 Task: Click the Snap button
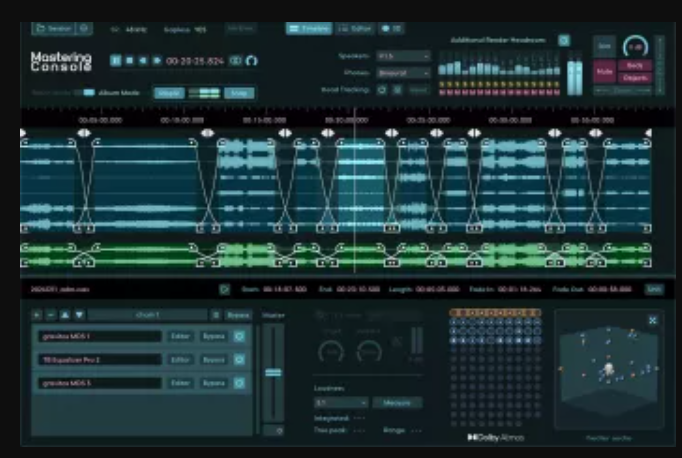[239, 93]
